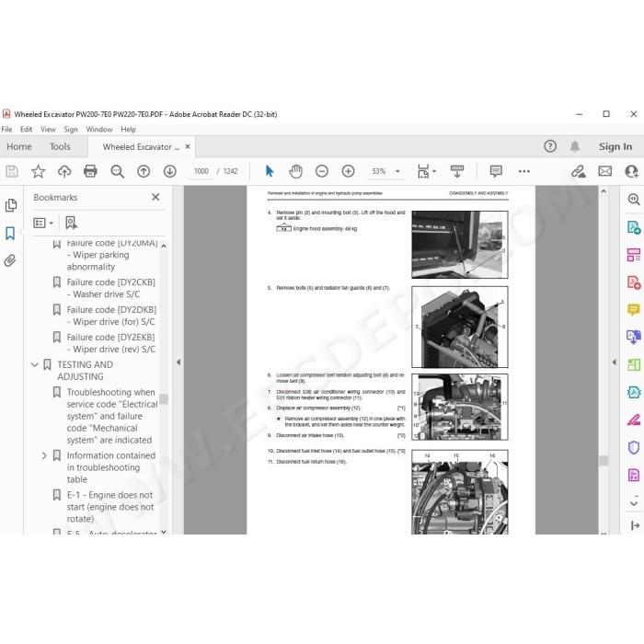The width and height of the screenshot is (644, 644).
Task: Open bookmark Failure code [DY2DKB] Wiper drive (for)
Action: [111, 316]
